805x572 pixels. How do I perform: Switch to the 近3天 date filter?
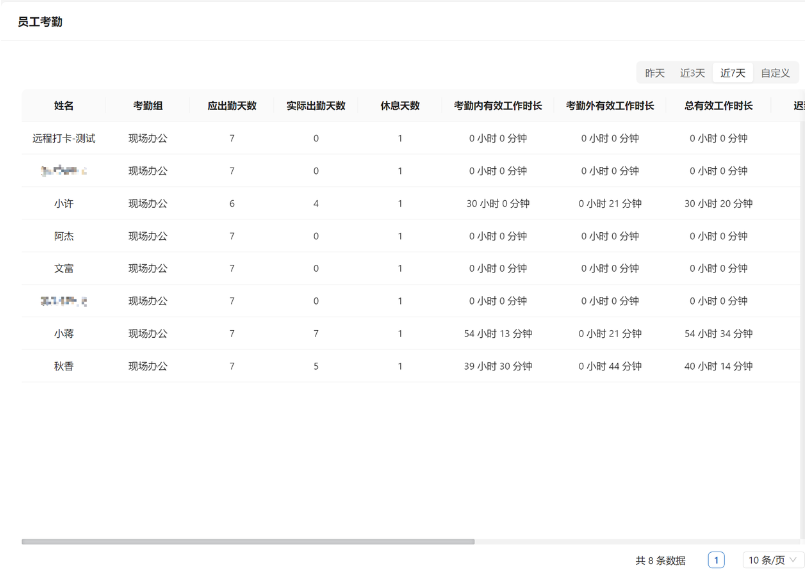tap(693, 73)
